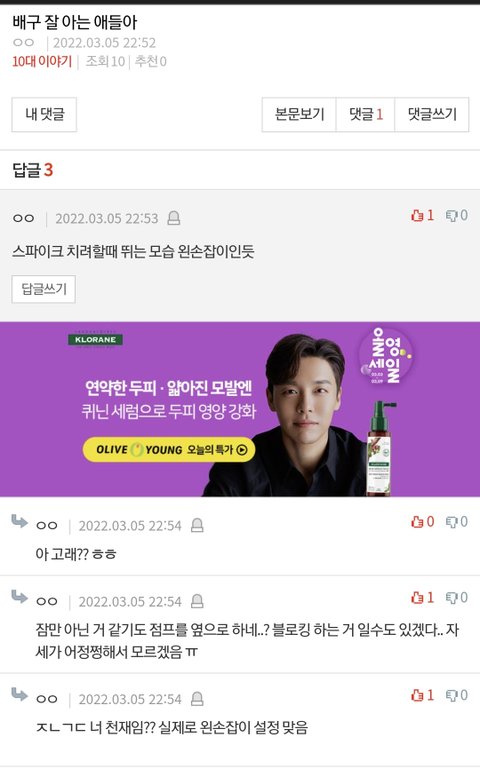Like the '너 천재임??' reply
Screen dimensions: 480x769
coord(422,695)
